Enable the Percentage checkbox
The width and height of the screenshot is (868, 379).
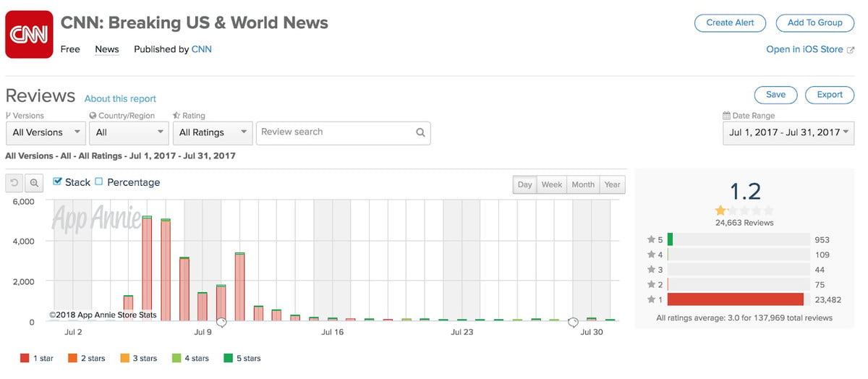(x=99, y=182)
